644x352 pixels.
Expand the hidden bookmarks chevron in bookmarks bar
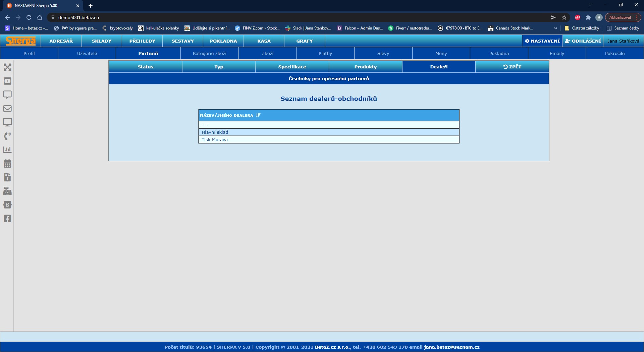coord(555,28)
